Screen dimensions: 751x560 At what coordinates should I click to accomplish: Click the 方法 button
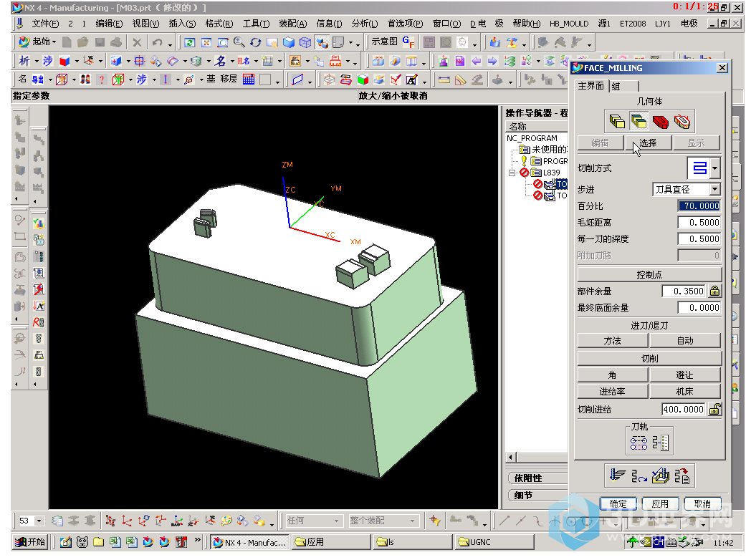click(612, 340)
